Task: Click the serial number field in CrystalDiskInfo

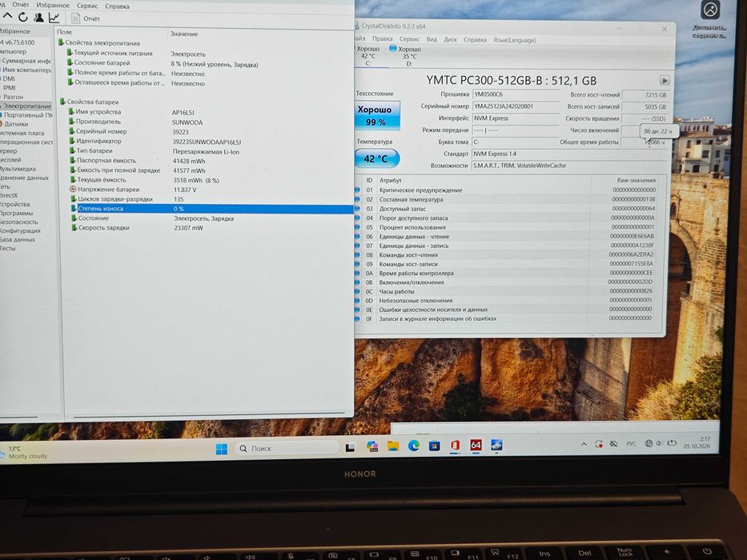Action: pyautogui.click(x=516, y=106)
